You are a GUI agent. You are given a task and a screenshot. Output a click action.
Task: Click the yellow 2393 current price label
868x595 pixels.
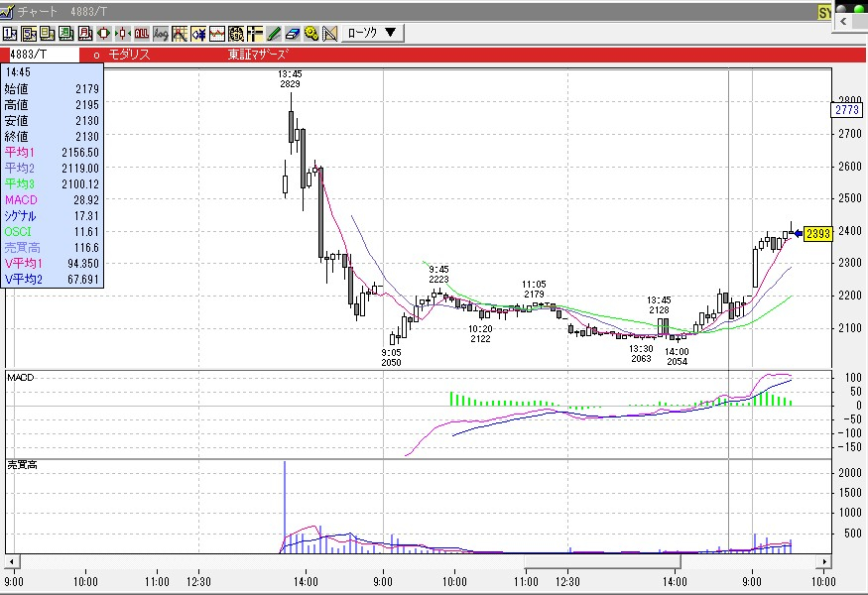coord(817,234)
